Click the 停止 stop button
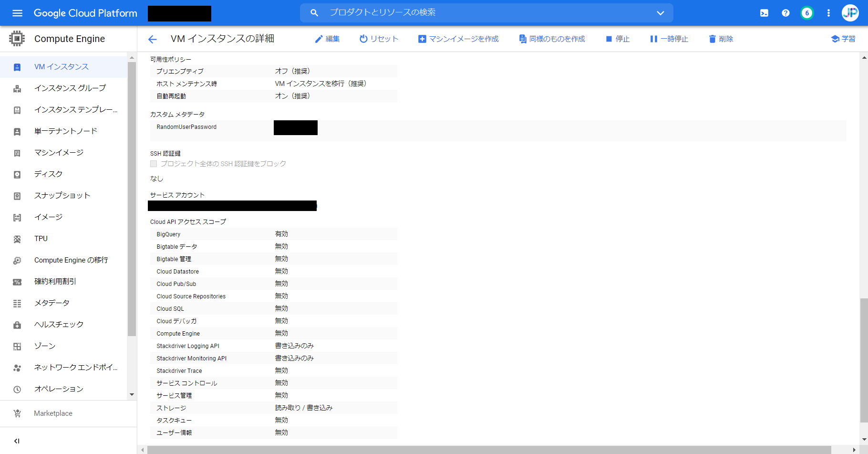The width and height of the screenshot is (868, 454). tap(618, 39)
